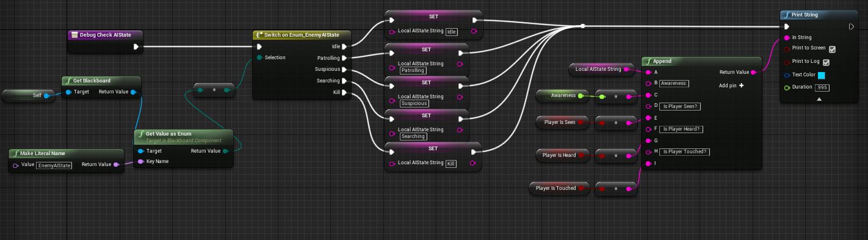Image resolution: width=868 pixels, height=240 pixels.
Task: Click the Make Literal Name function icon
Action: 15,153
